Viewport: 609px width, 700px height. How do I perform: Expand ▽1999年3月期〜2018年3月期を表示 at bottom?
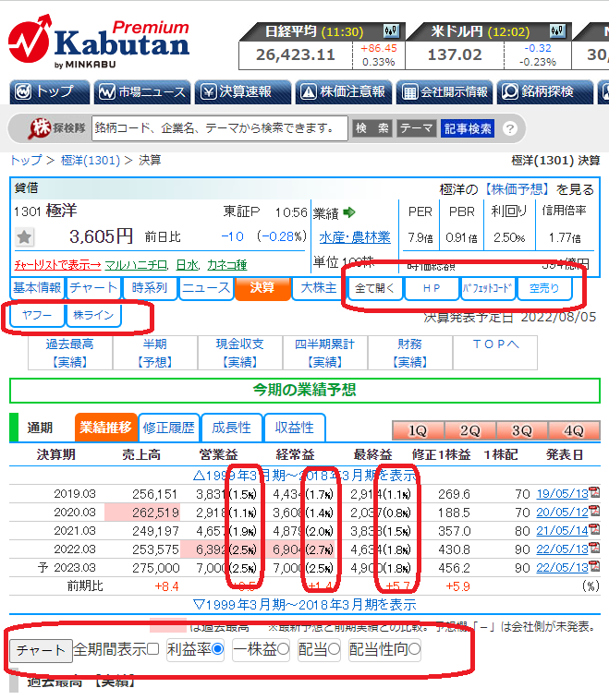point(305,605)
